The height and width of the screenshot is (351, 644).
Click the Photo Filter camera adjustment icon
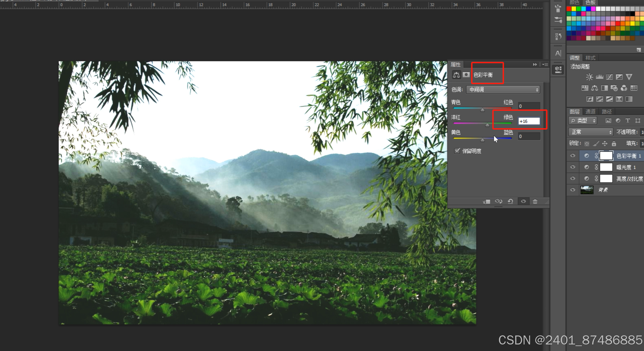click(x=614, y=88)
